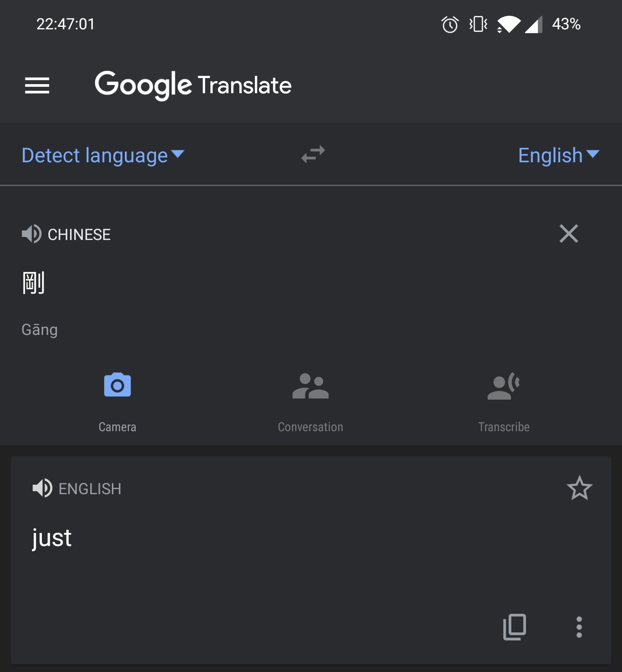The width and height of the screenshot is (622, 672).
Task: Copy the translation to clipboard
Action: (x=514, y=627)
